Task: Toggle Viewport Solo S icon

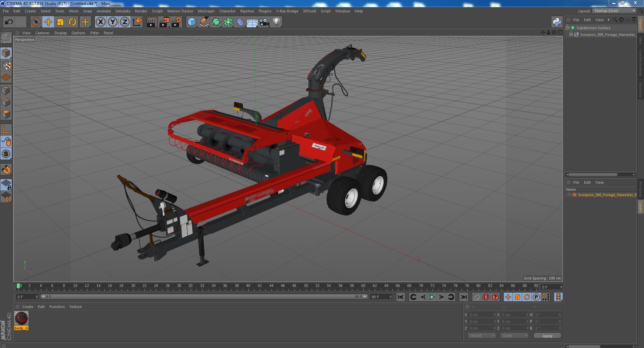Action: pos(6,154)
